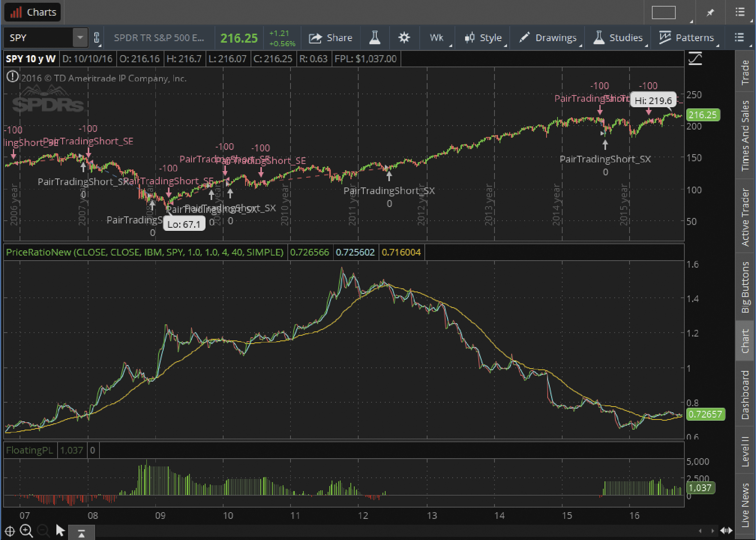Collapse the bottom panel with up-arrow button
756x540 pixels.
[81, 533]
